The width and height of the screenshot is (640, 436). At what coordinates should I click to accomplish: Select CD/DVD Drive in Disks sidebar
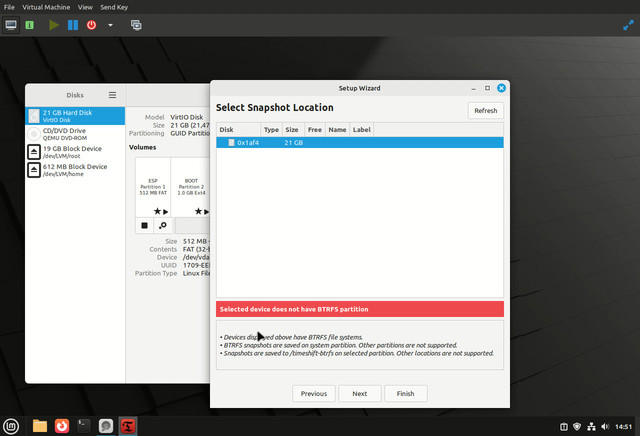click(x=75, y=134)
